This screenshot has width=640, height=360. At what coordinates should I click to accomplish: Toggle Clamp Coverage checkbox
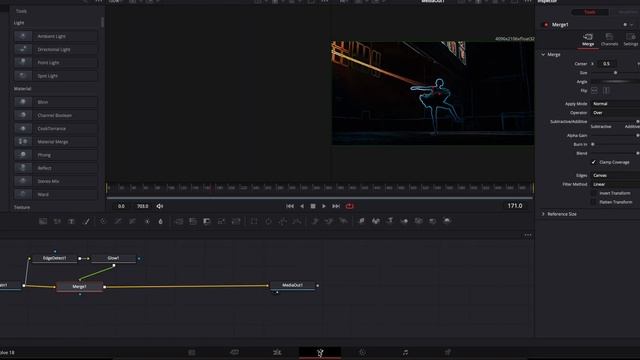coord(594,162)
